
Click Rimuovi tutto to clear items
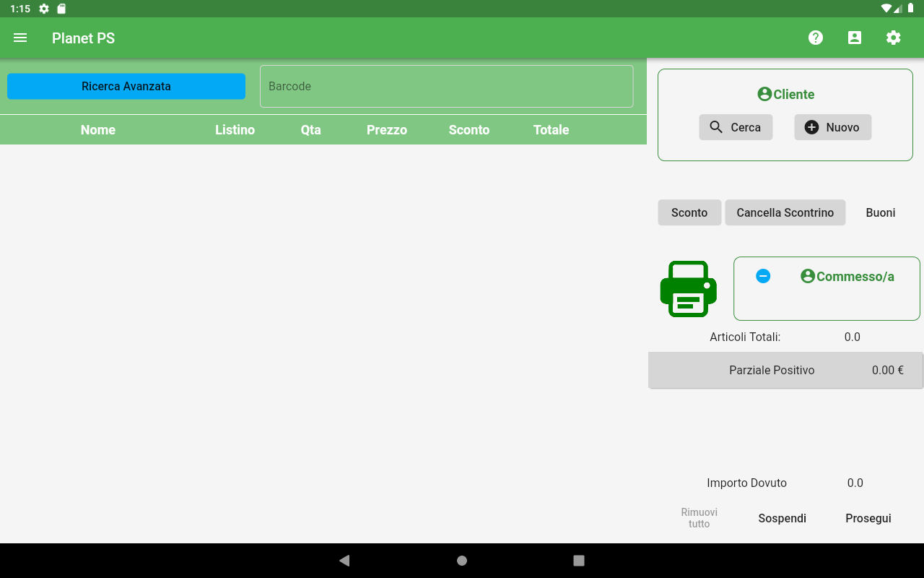pyautogui.click(x=699, y=518)
